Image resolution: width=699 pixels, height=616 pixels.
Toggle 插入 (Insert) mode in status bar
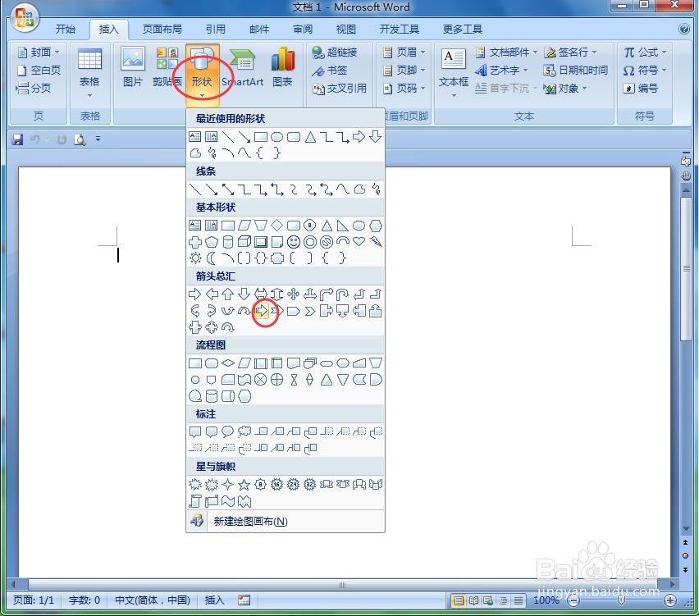point(214,600)
